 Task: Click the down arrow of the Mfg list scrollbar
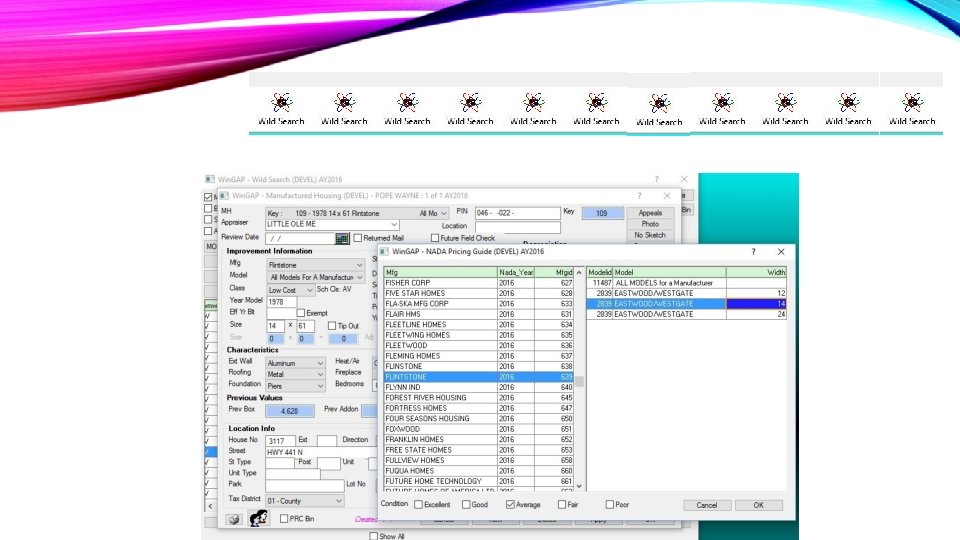579,486
